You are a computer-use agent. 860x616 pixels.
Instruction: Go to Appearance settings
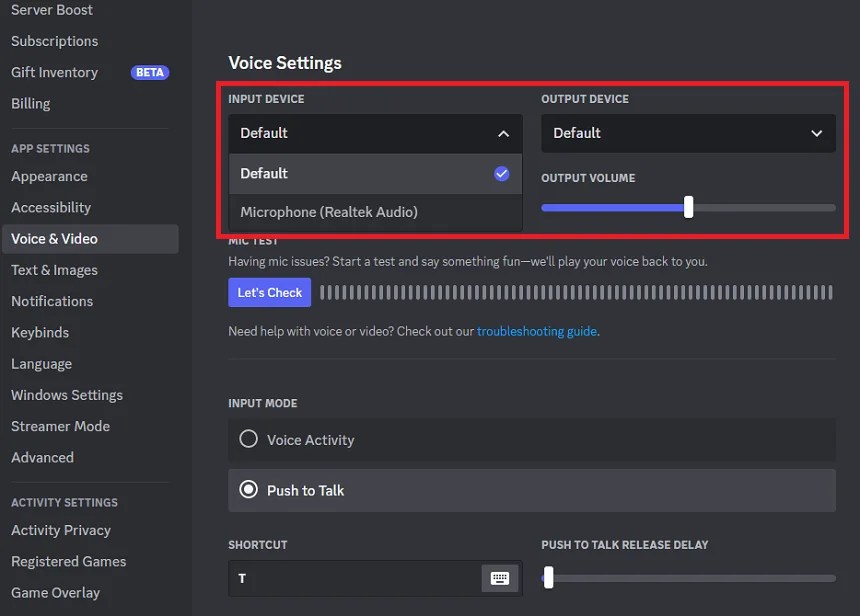[x=49, y=176]
